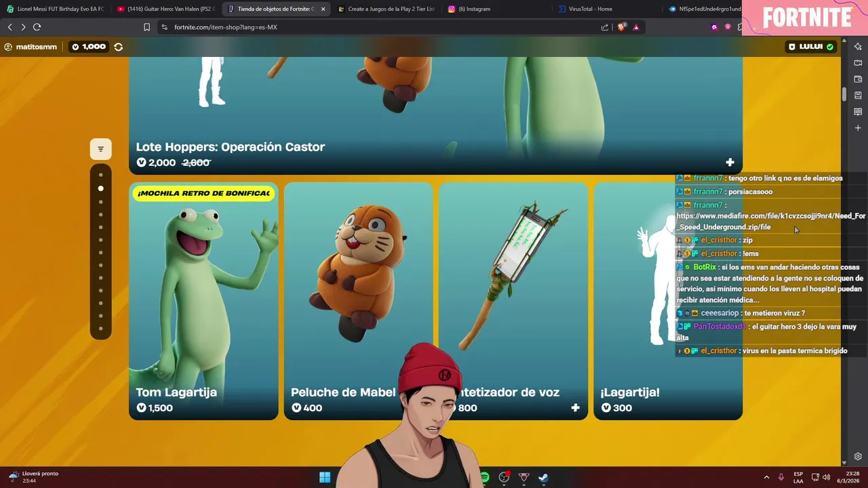Click the ¡MOCHILA RETRO DE BONIFICACIÓN banner
Image resolution: width=868 pixels, height=488 pixels.
203,193
